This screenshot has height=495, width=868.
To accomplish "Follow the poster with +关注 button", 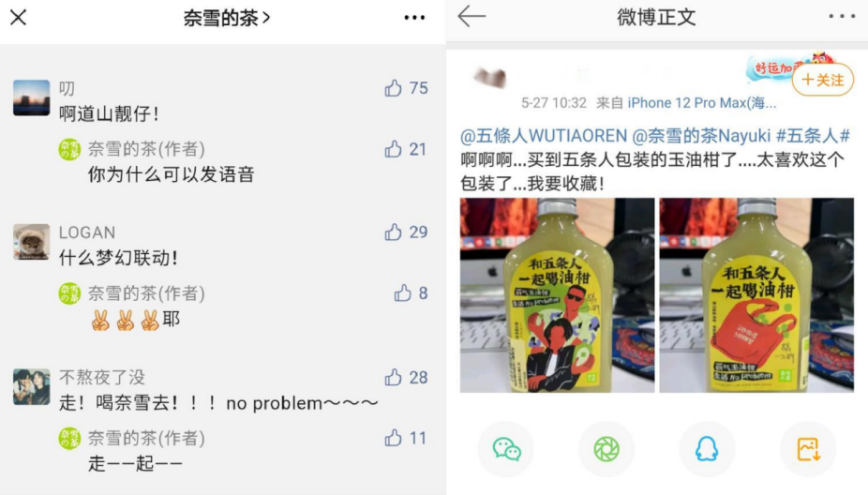I will pos(823,81).
